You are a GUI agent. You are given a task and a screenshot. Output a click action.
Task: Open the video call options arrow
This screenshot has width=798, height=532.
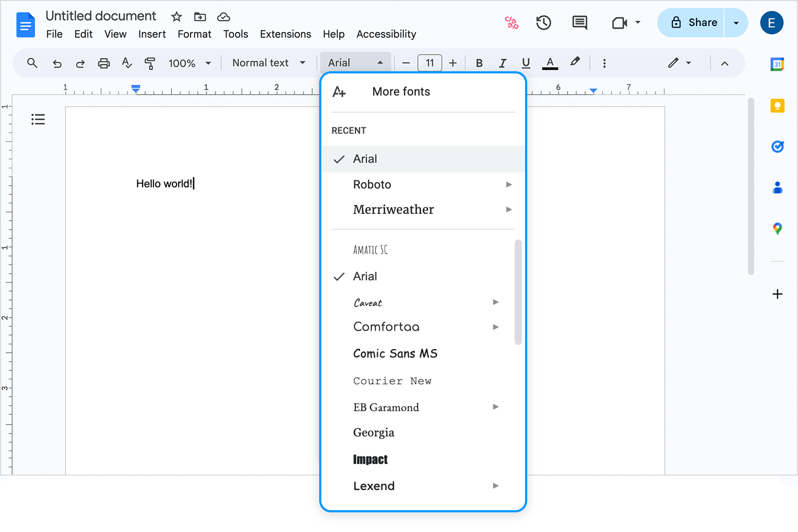coord(638,22)
